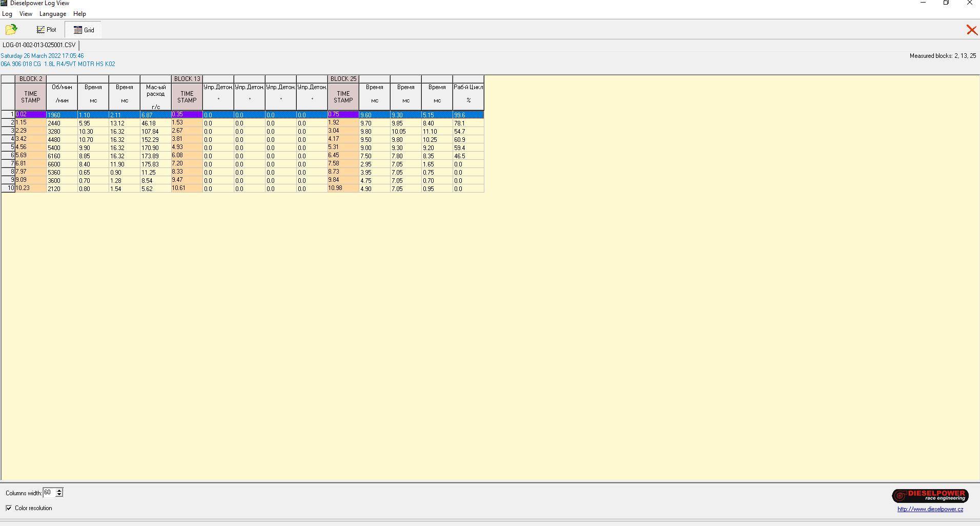Increase columns width with up arrow
Viewport: 980px width, 526px height.
[x=59, y=490]
